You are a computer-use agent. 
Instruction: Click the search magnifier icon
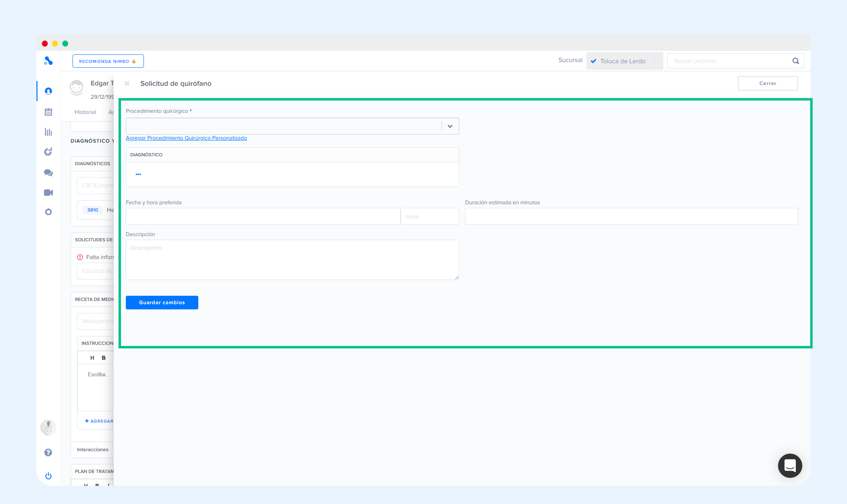click(x=795, y=61)
